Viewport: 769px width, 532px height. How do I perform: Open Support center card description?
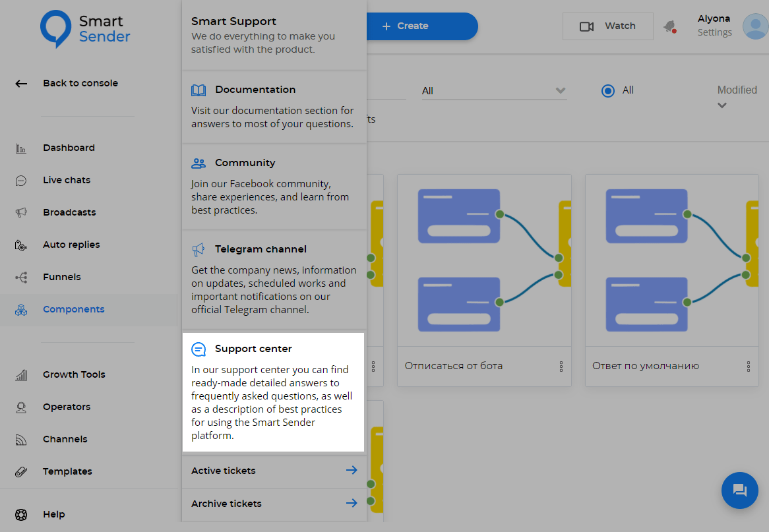click(272, 403)
